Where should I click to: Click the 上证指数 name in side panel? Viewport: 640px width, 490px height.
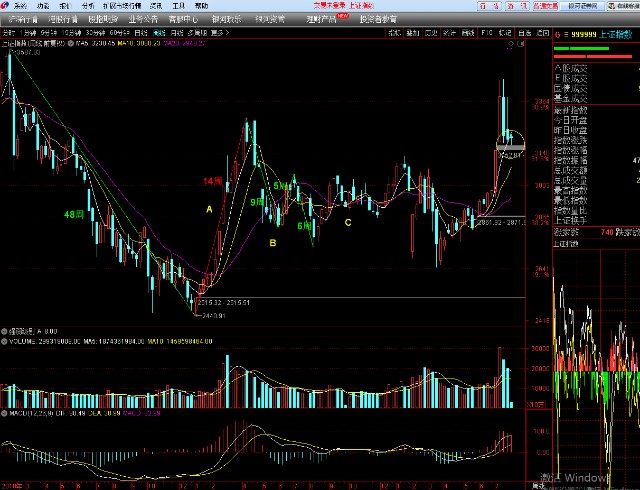616,35
